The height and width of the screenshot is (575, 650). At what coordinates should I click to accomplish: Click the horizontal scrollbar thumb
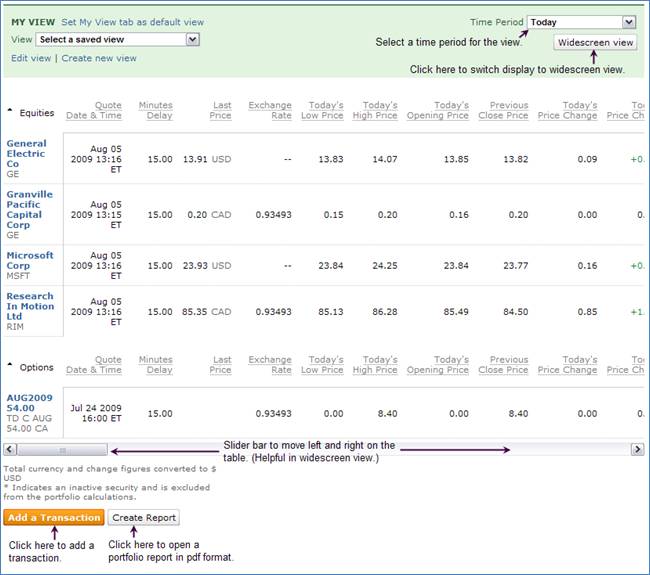tap(62, 450)
